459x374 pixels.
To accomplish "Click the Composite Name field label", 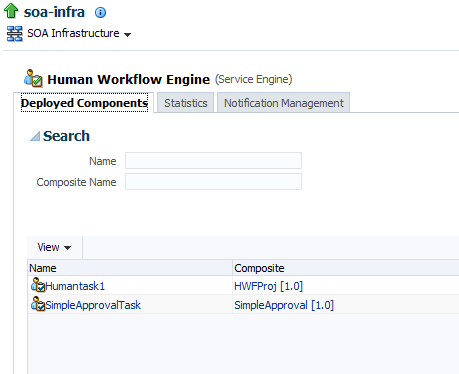I will tap(76, 182).
